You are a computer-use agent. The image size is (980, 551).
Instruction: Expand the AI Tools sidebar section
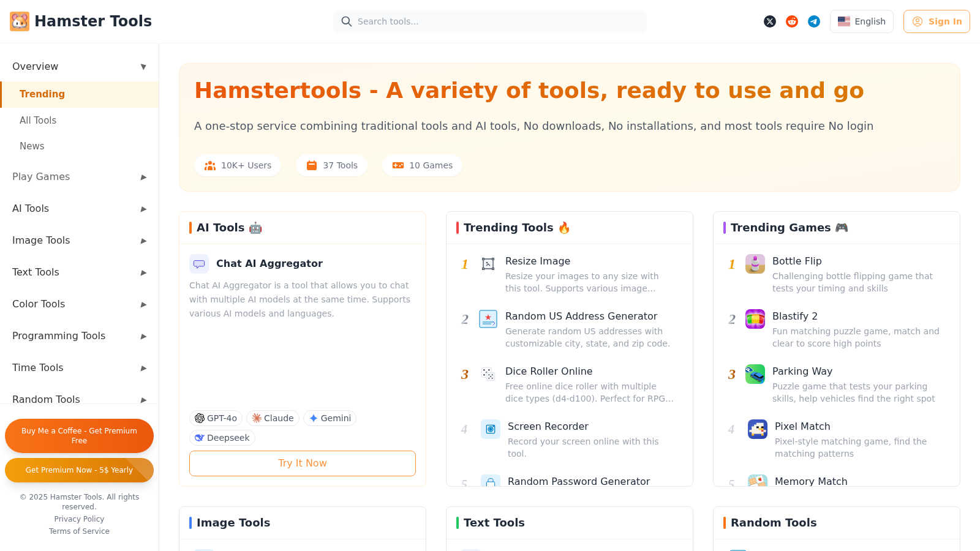pos(80,208)
